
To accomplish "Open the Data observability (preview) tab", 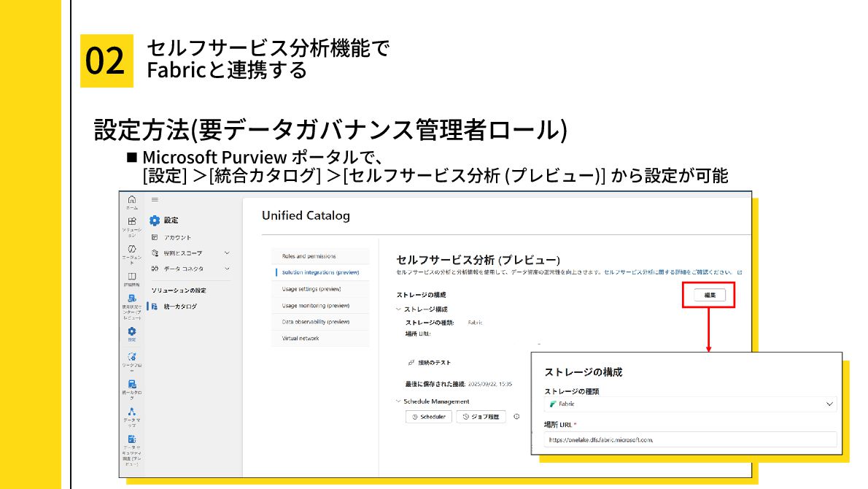I will 320,322.
